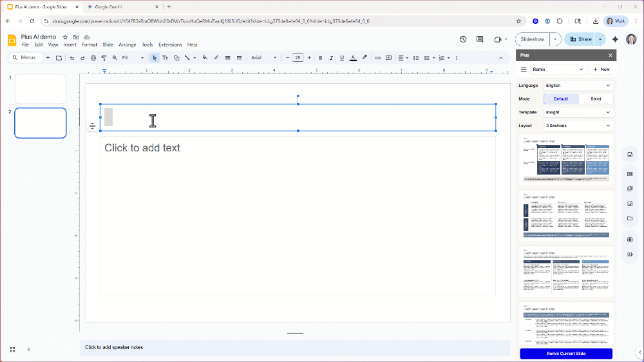Open the text color picker
The height and width of the screenshot is (362, 644).
click(353, 58)
